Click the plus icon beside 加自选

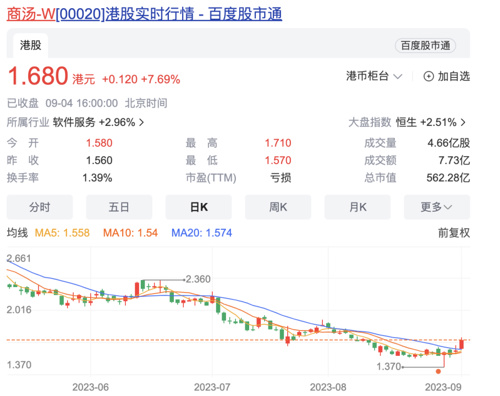click(428, 76)
